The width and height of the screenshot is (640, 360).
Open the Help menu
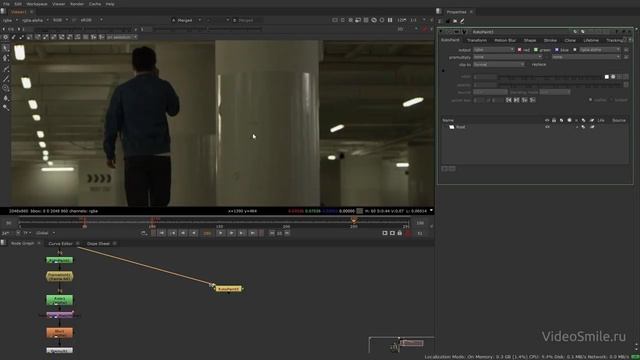tap(110, 4)
